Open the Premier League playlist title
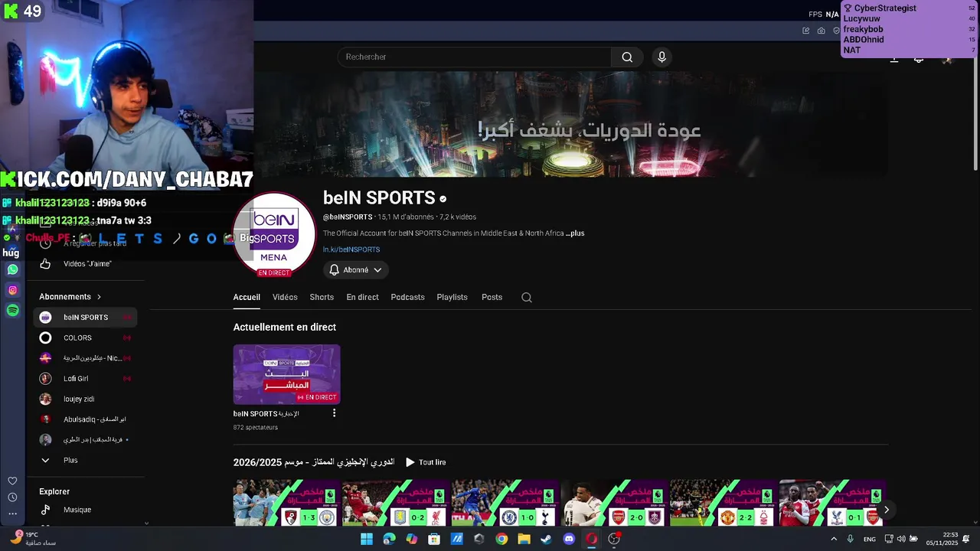 314,462
